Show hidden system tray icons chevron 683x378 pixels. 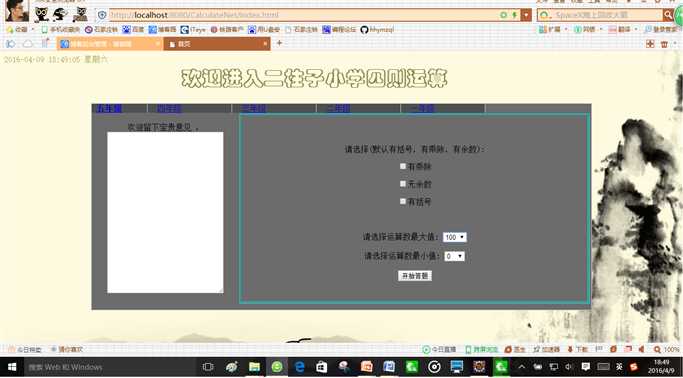point(521,367)
